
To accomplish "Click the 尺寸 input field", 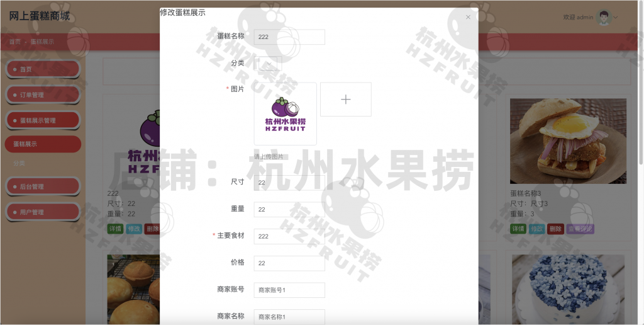I will 289,182.
